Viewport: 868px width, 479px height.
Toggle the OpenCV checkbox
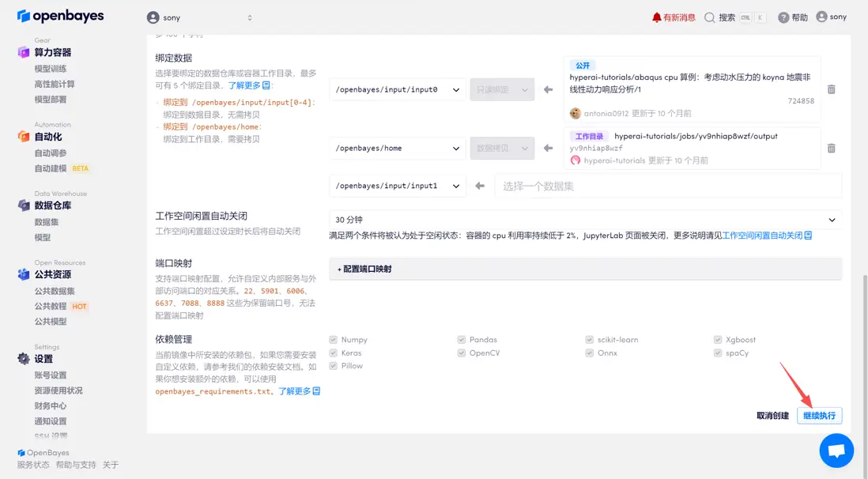pyautogui.click(x=461, y=353)
